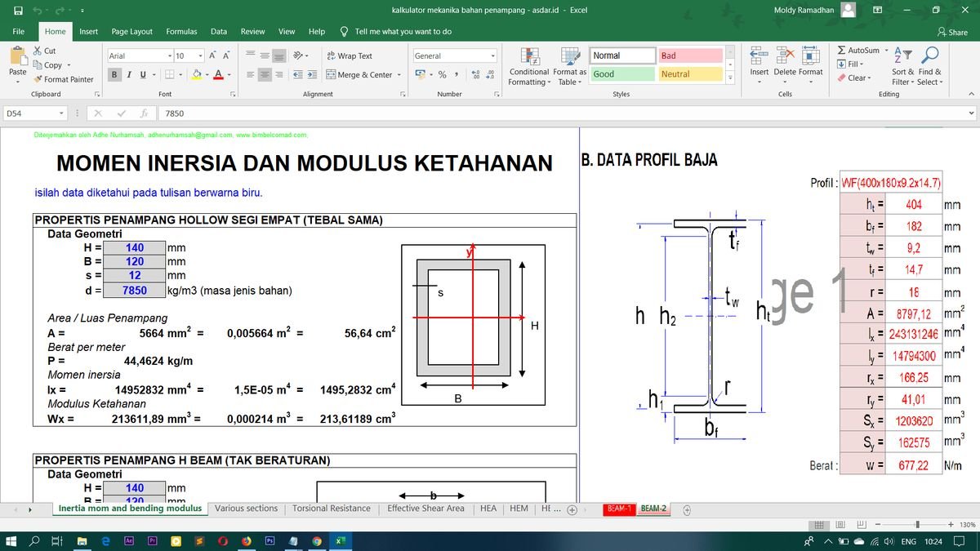Screen dimensions: 980x551
Task: Click the Format Painter tool
Action: 64,79
